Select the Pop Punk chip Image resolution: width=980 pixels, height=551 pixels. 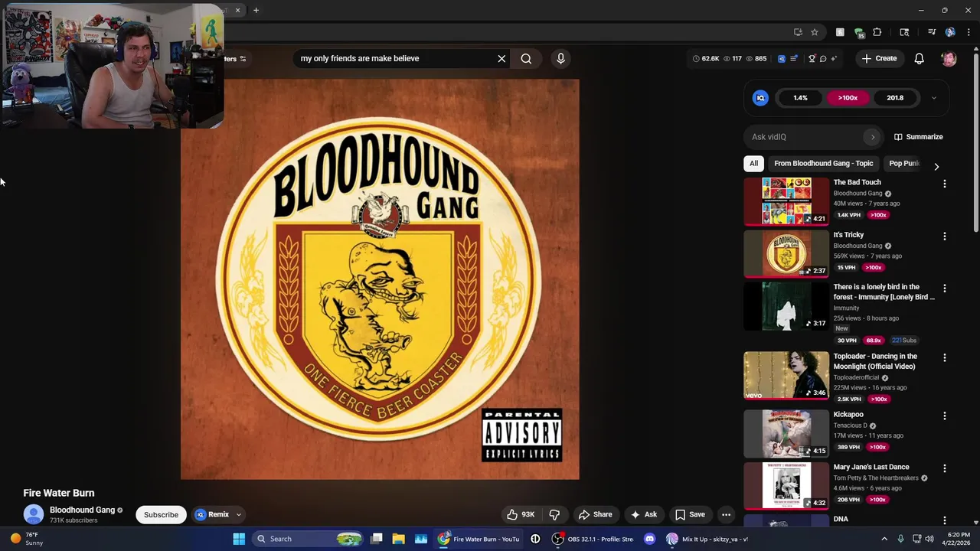pyautogui.click(x=903, y=163)
